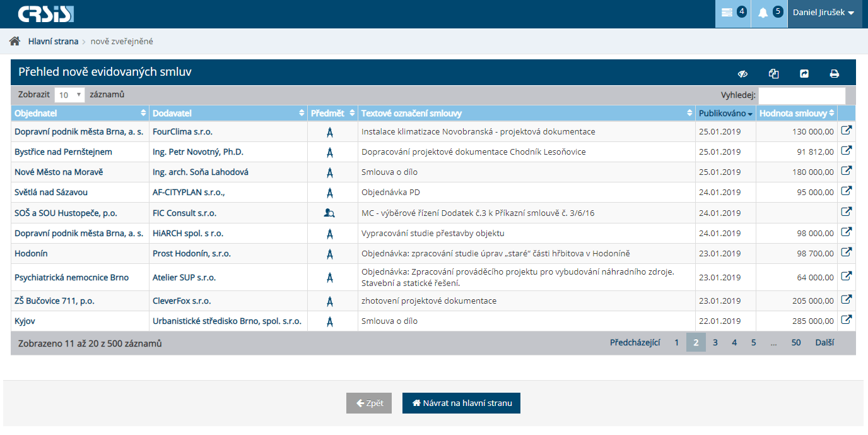
Task: Click Návrat na hlavní stranu button
Action: point(461,403)
